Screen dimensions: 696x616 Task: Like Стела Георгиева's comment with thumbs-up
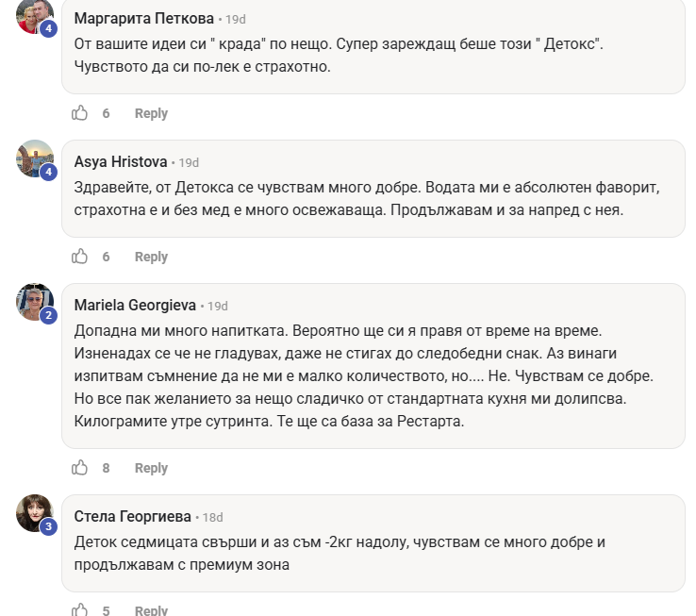(80, 610)
